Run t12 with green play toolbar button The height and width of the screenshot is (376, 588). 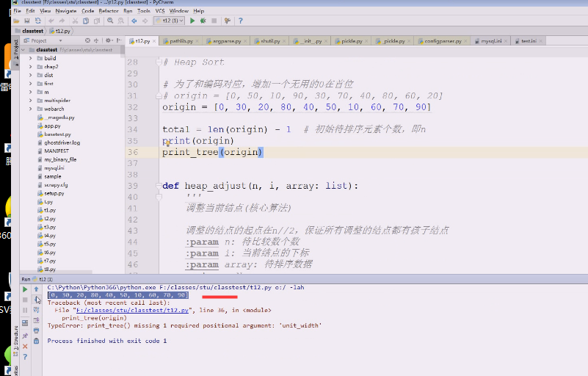[x=192, y=21]
